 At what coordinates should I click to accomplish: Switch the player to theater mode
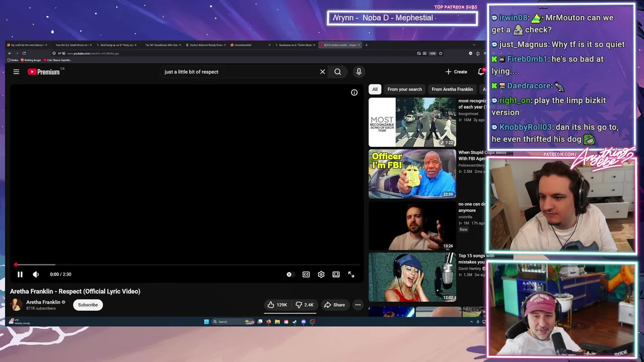[336, 275]
